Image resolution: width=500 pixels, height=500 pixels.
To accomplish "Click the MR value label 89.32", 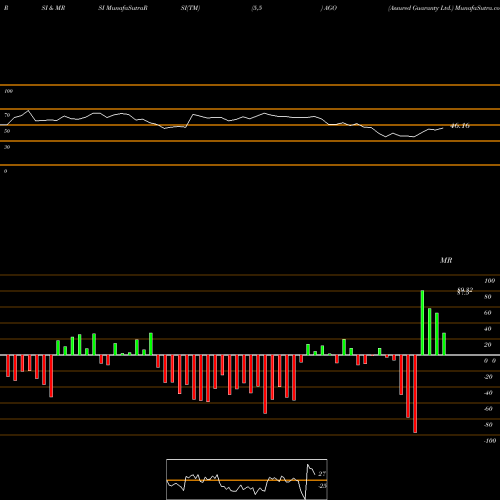I will (x=465, y=291).
